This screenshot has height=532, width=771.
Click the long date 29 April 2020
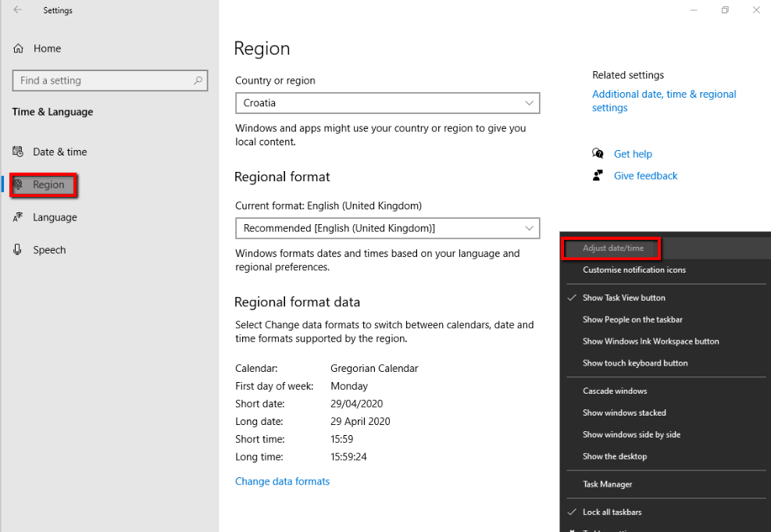pyautogui.click(x=360, y=421)
